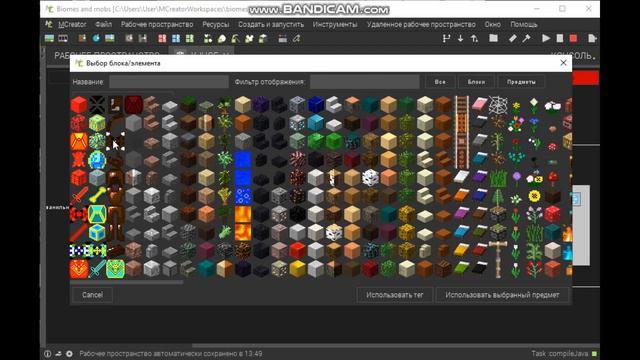Select the pink bed item

tap(480, 104)
